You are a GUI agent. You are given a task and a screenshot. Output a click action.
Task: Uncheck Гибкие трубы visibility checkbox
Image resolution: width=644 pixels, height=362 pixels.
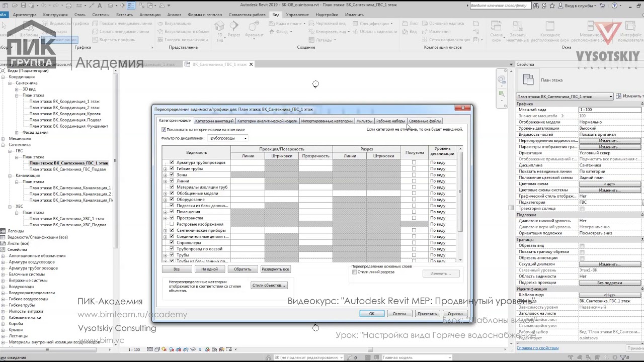pos(172,168)
